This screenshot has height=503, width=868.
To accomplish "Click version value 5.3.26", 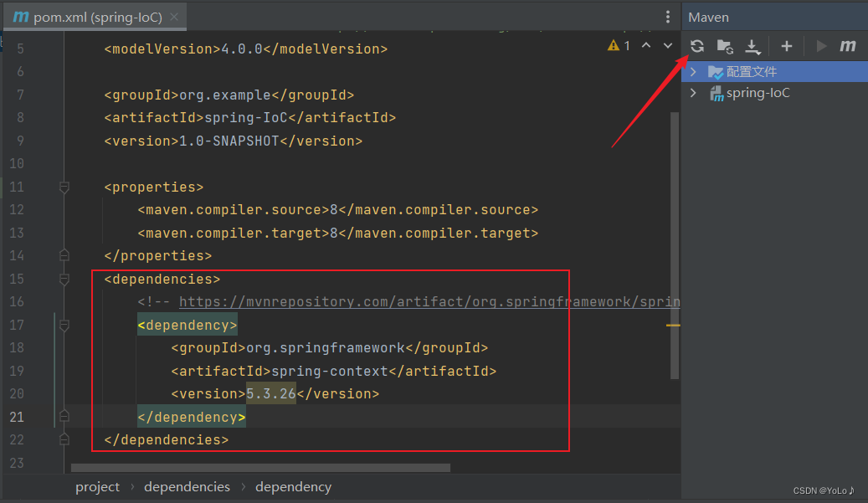I will [x=271, y=394].
